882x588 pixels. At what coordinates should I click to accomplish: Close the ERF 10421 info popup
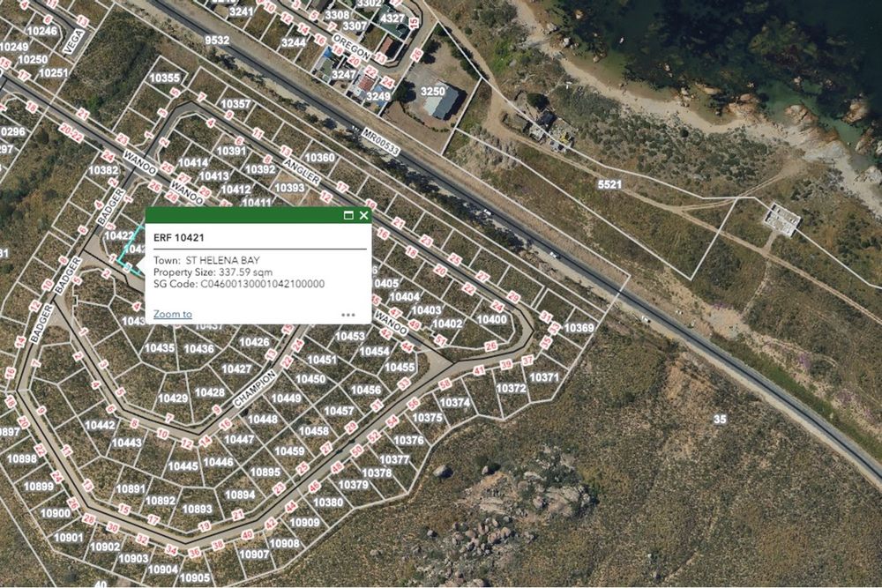click(364, 215)
